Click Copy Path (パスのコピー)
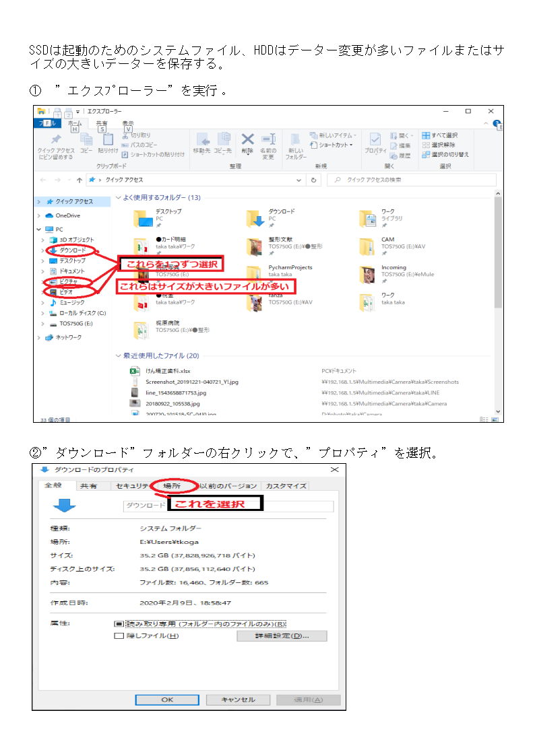 139,145
